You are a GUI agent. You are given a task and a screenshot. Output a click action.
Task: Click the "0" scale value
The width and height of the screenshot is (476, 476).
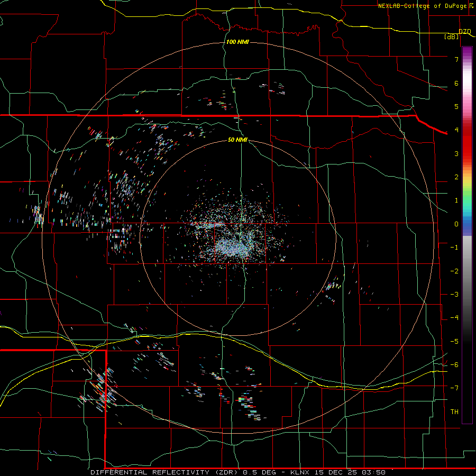point(456,224)
